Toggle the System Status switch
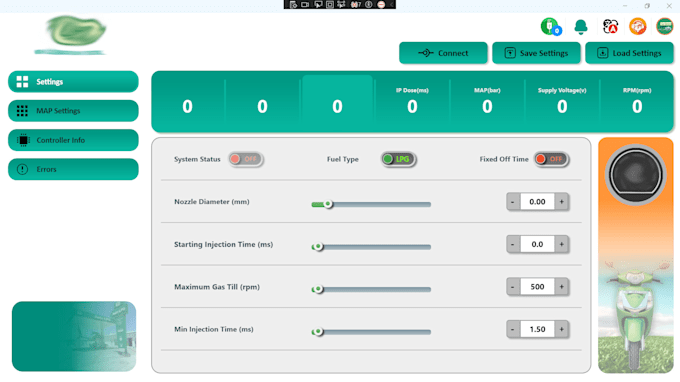The width and height of the screenshot is (680, 382). tap(246, 159)
